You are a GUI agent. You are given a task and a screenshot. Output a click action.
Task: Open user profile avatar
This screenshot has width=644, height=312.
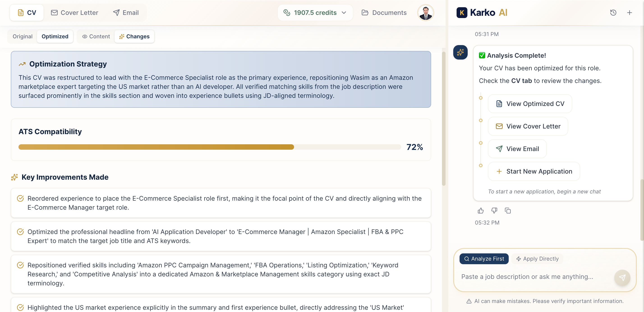pos(425,12)
